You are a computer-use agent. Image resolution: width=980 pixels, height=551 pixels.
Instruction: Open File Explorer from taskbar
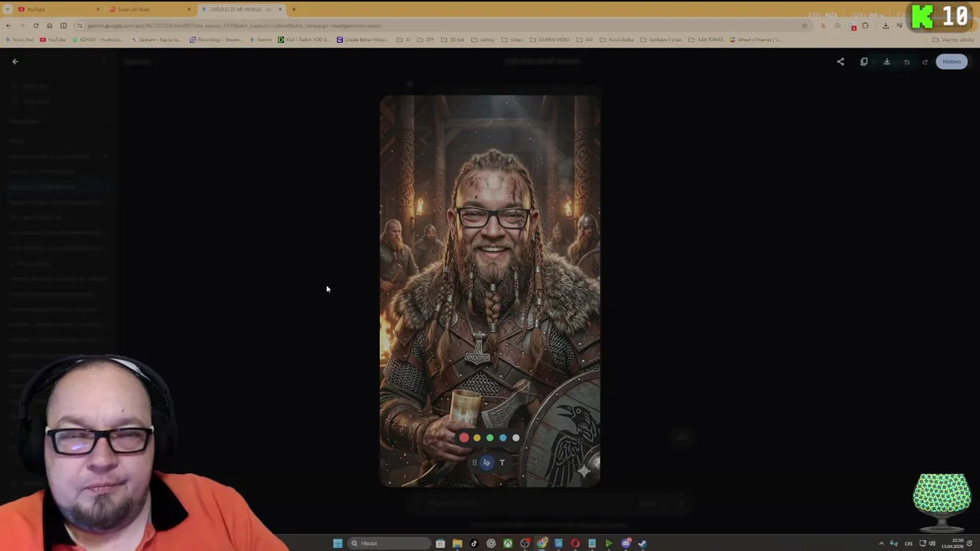(457, 543)
